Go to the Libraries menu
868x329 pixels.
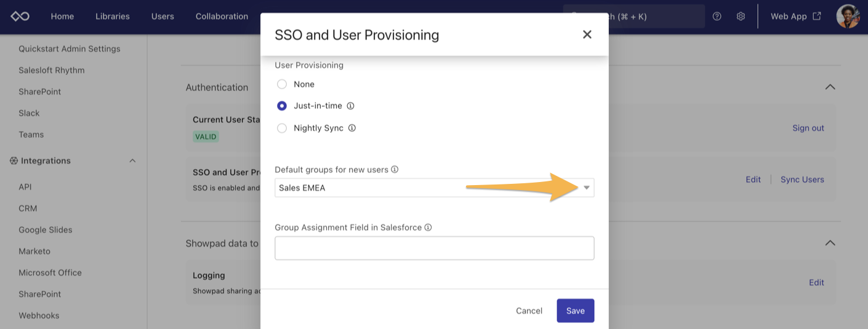(113, 17)
